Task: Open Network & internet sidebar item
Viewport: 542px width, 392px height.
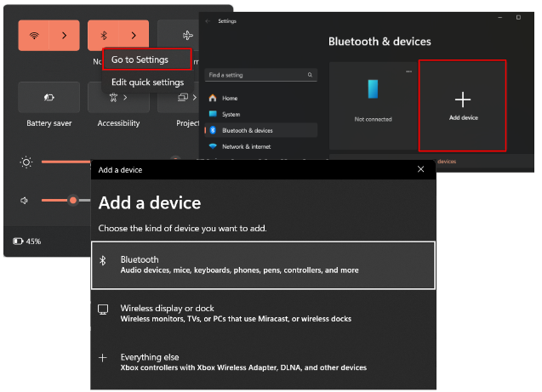Action: (261, 146)
